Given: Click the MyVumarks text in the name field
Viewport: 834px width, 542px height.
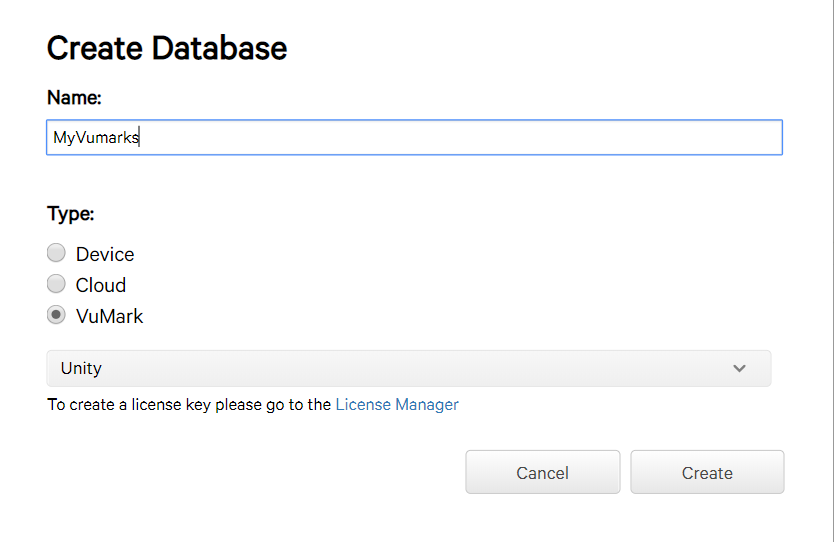Looking at the screenshot, I should (x=96, y=138).
